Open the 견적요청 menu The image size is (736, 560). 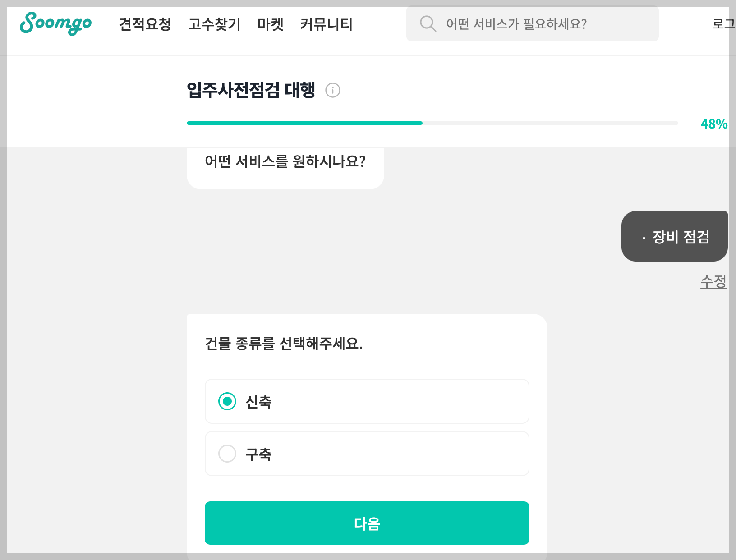click(x=145, y=25)
